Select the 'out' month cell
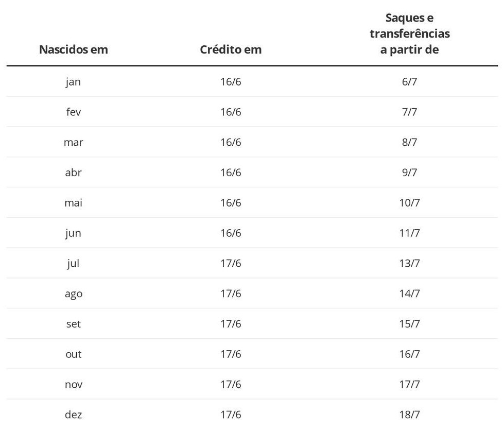Screen dimensions: 504x431 [x=74, y=354]
